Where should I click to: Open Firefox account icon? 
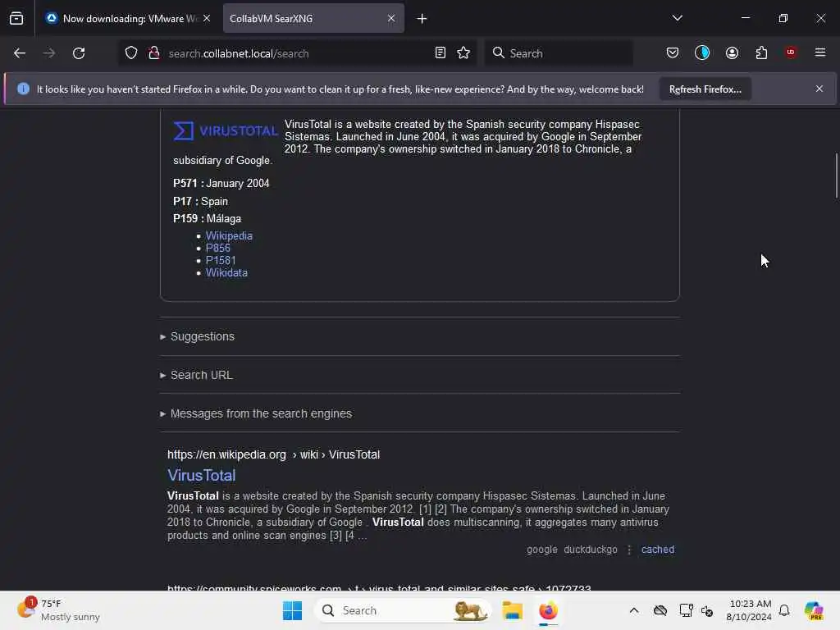(732, 52)
